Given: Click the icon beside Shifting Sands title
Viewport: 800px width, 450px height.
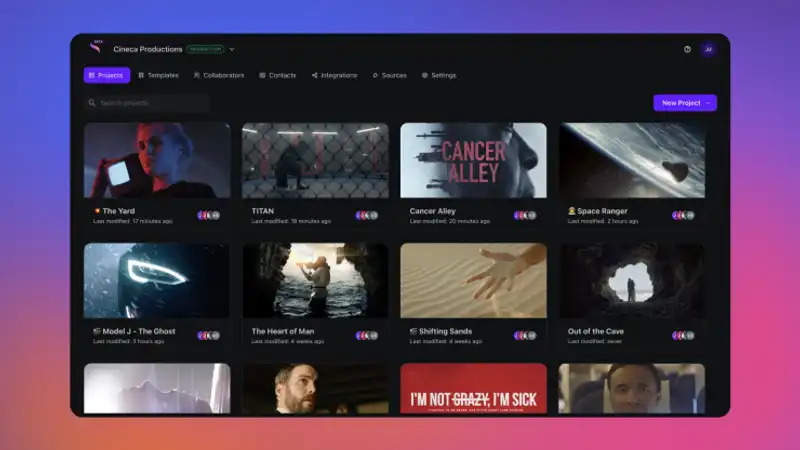Looking at the screenshot, I should click(x=413, y=331).
